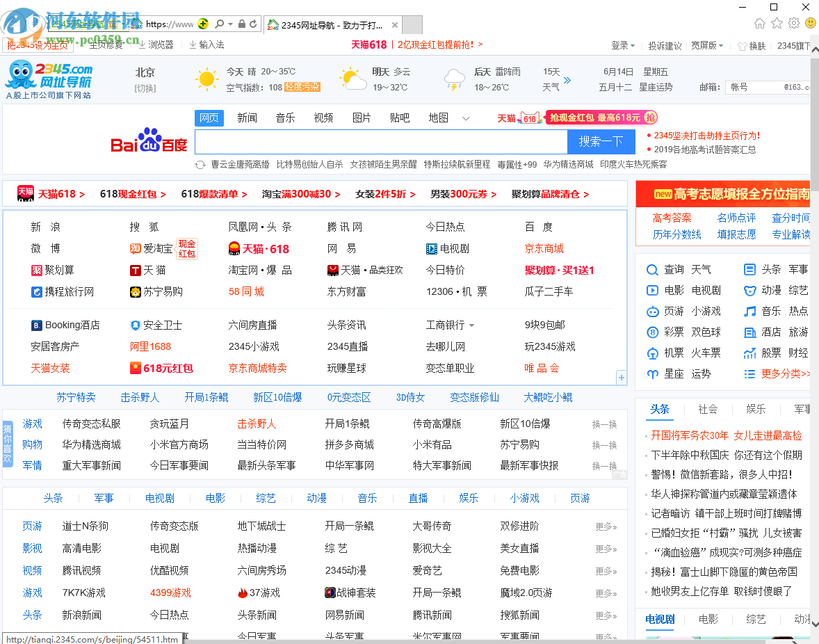Click the browser home icon
Image resolution: width=819 pixels, height=644 pixels.
[761, 23]
